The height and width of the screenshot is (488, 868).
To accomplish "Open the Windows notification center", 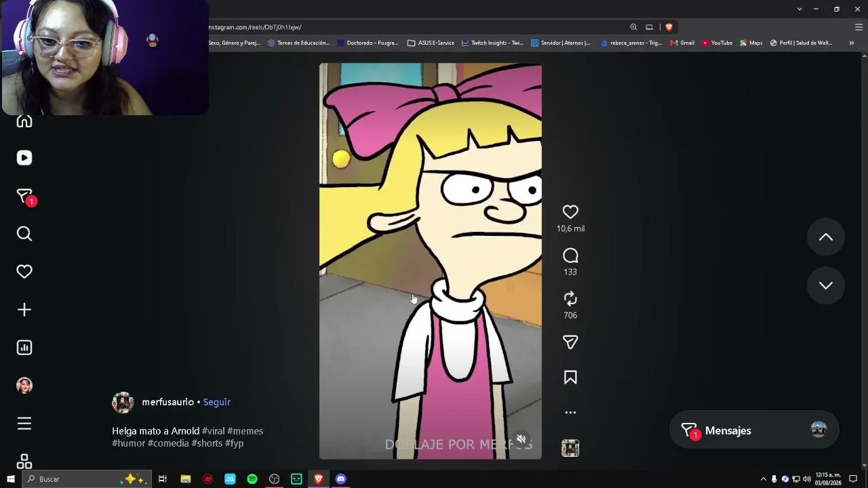I will (853, 479).
